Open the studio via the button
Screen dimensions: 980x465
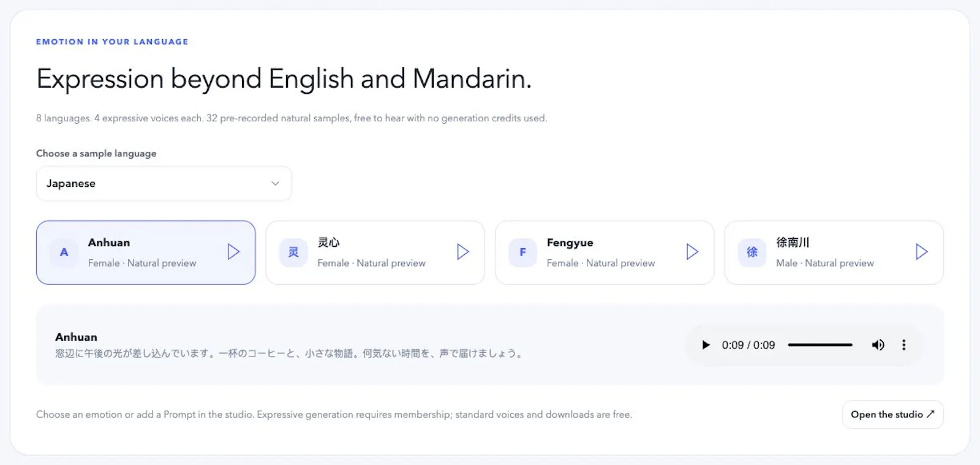tap(893, 415)
